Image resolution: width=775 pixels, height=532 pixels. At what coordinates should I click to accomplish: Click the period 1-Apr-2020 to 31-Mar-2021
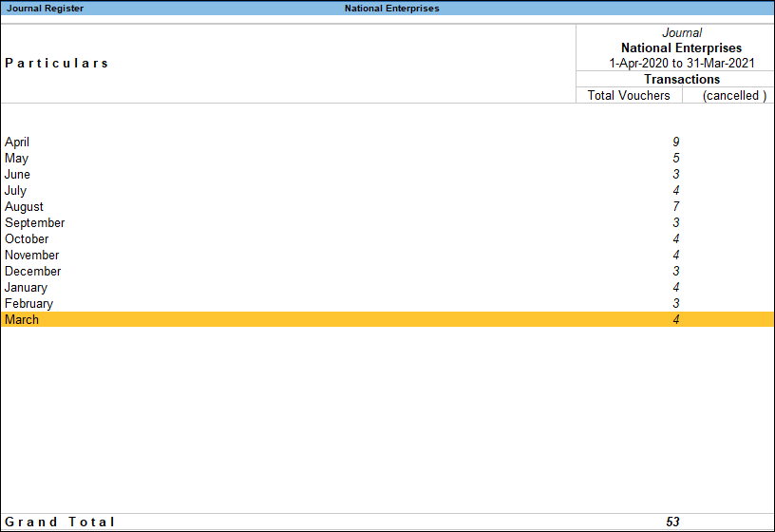tap(682, 64)
